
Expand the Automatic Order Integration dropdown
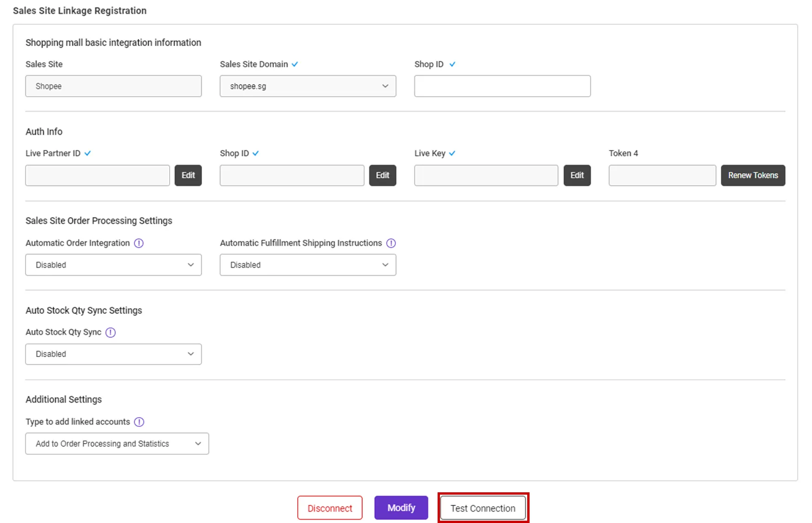(113, 265)
